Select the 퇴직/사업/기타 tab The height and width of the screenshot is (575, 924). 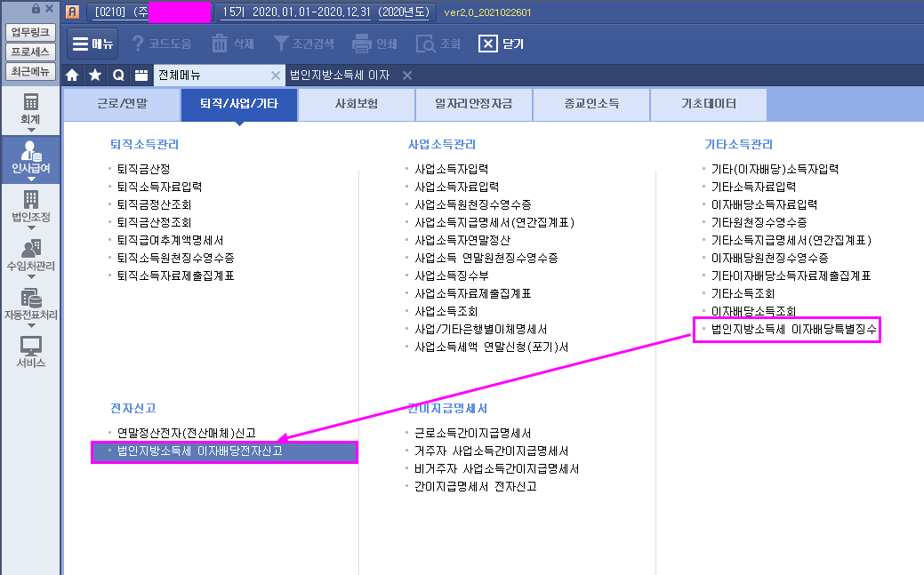[239, 104]
